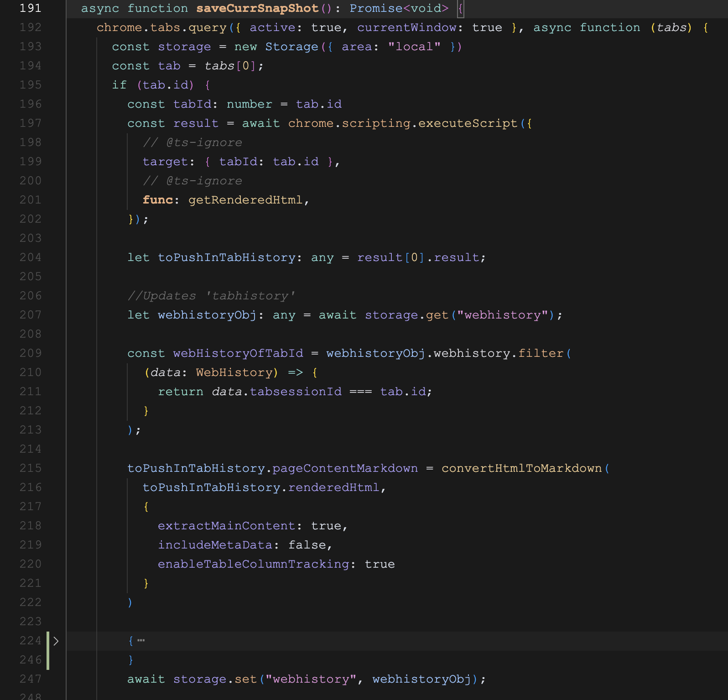Click data.tabsessionId on line 211
Screen dimensions: 728x700
tap(276, 392)
